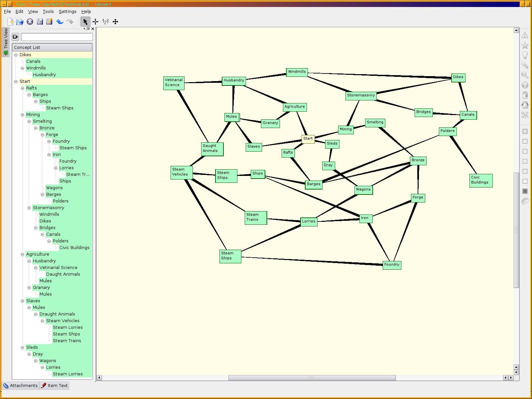Click the Save As icon with pencil
The width and height of the screenshot is (532, 399).
pos(50,22)
